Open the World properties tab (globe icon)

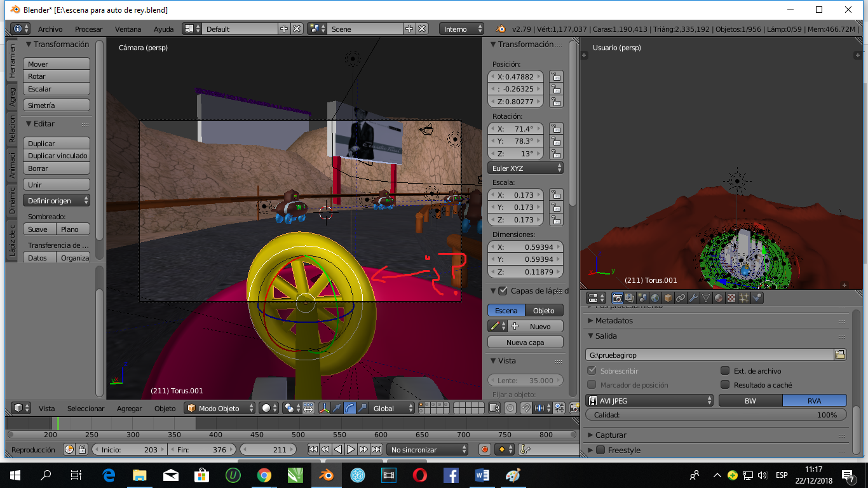[655, 298]
